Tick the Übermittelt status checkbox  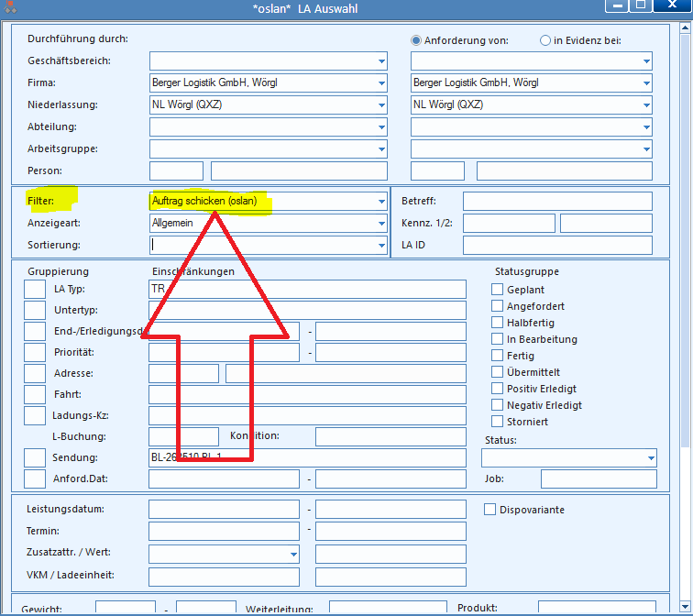(x=497, y=371)
